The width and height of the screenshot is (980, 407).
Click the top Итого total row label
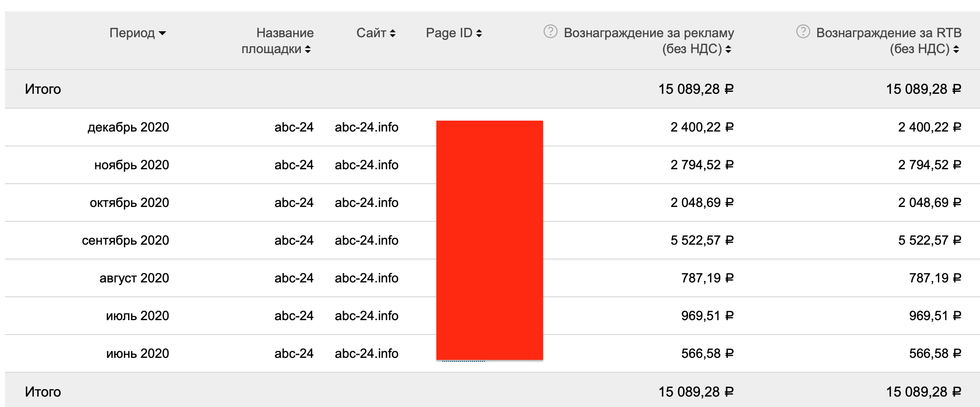(x=43, y=89)
